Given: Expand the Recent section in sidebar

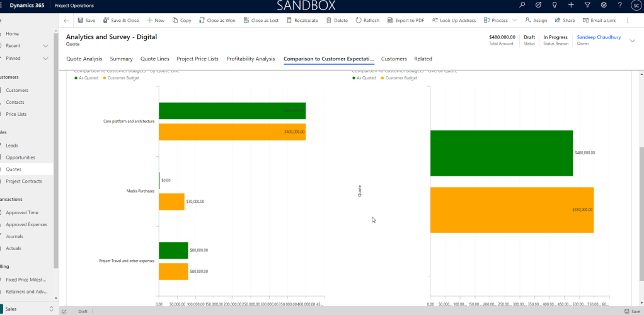Looking at the screenshot, I should [45, 46].
